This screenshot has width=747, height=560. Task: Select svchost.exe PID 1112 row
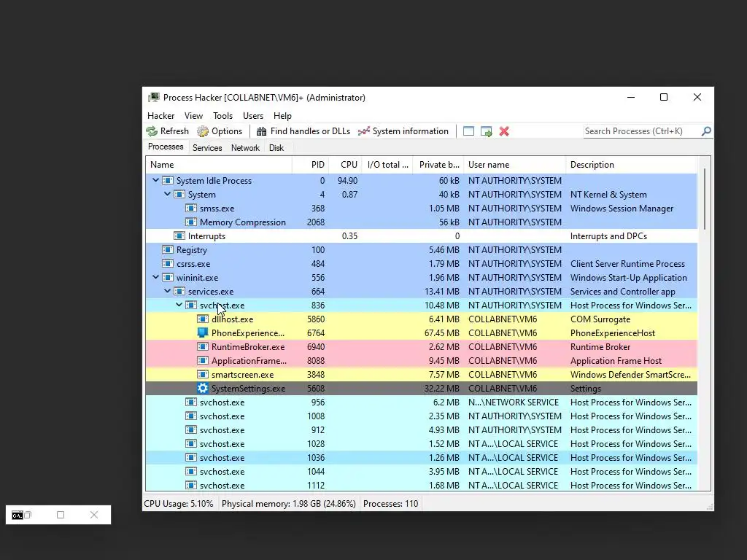pyautogui.click(x=422, y=485)
